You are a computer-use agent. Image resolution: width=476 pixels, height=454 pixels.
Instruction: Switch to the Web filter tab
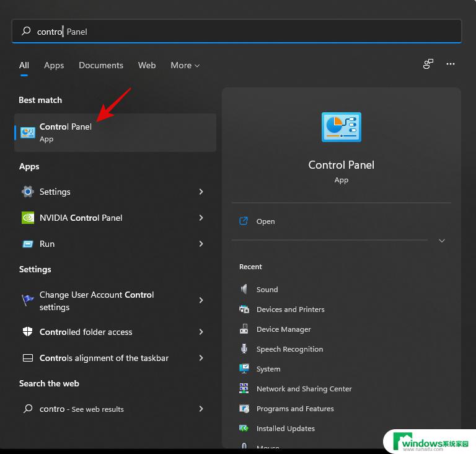pyautogui.click(x=147, y=65)
